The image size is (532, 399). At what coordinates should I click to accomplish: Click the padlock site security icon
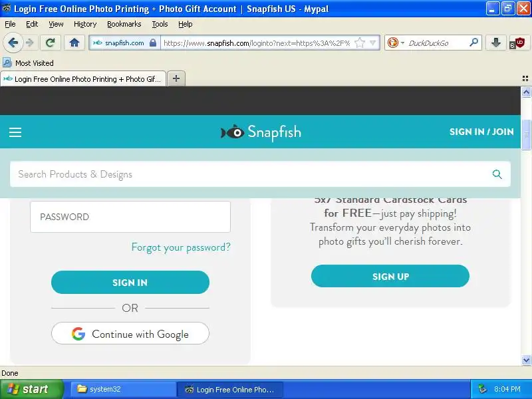pyautogui.click(x=153, y=43)
